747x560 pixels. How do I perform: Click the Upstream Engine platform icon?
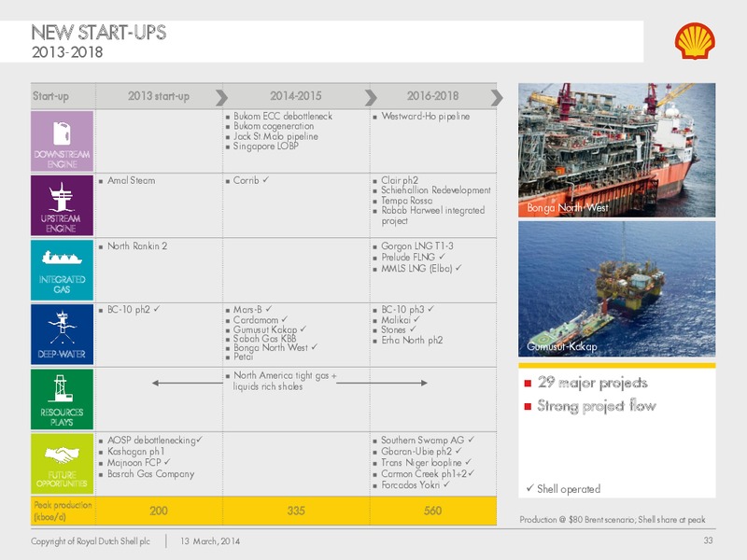point(61,196)
